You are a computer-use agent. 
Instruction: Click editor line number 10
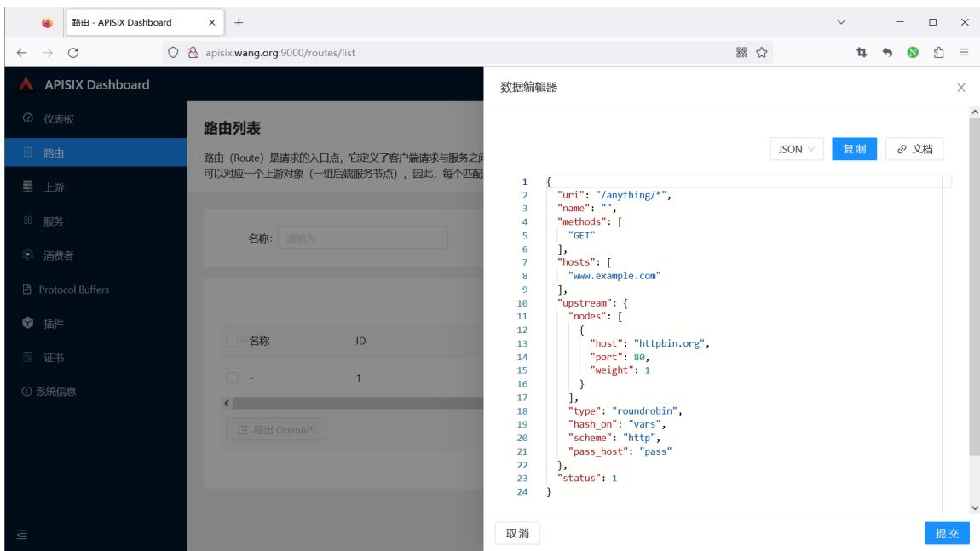[x=522, y=303]
